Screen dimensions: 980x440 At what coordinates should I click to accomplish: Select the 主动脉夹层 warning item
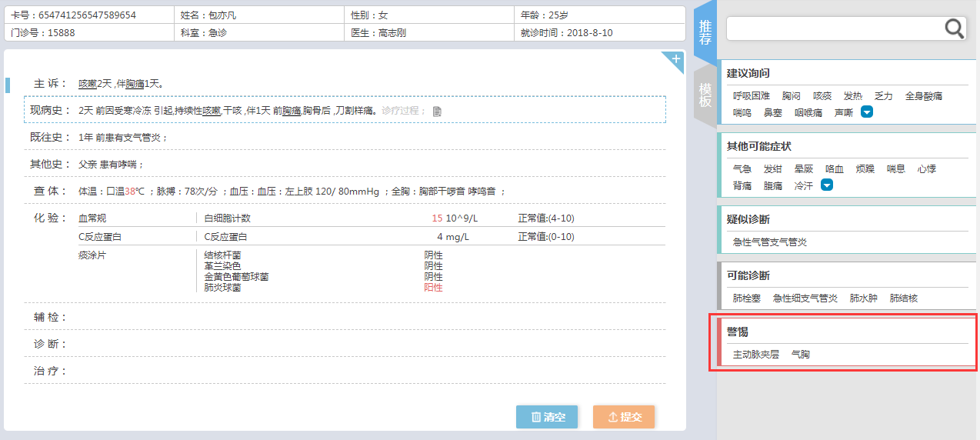(756, 355)
